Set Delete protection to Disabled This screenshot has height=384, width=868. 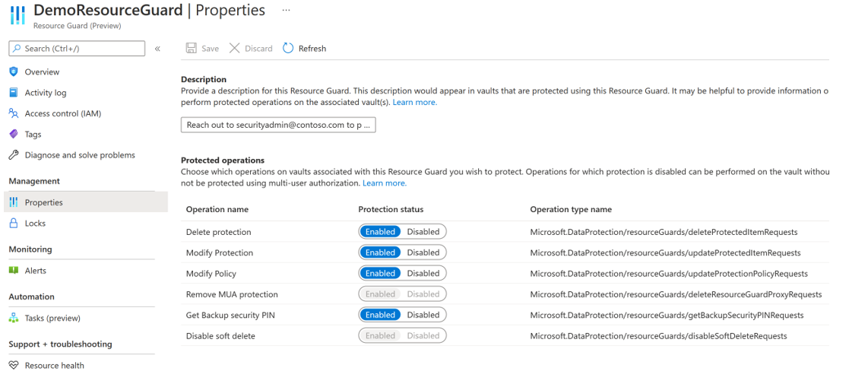coord(423,232)
